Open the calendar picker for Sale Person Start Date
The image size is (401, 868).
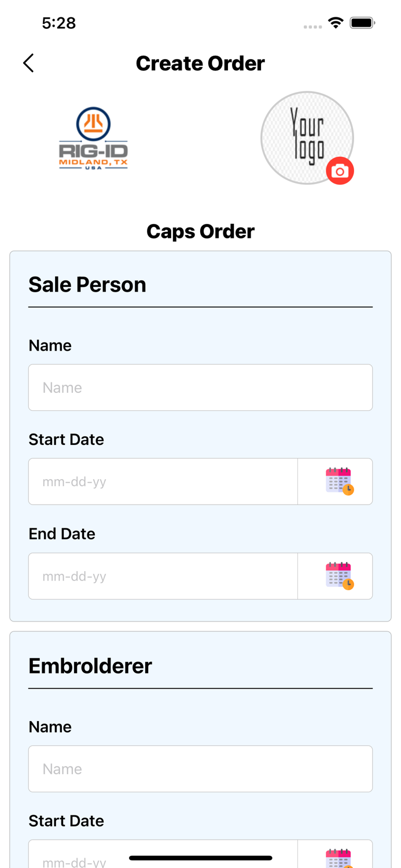(336, 481)
